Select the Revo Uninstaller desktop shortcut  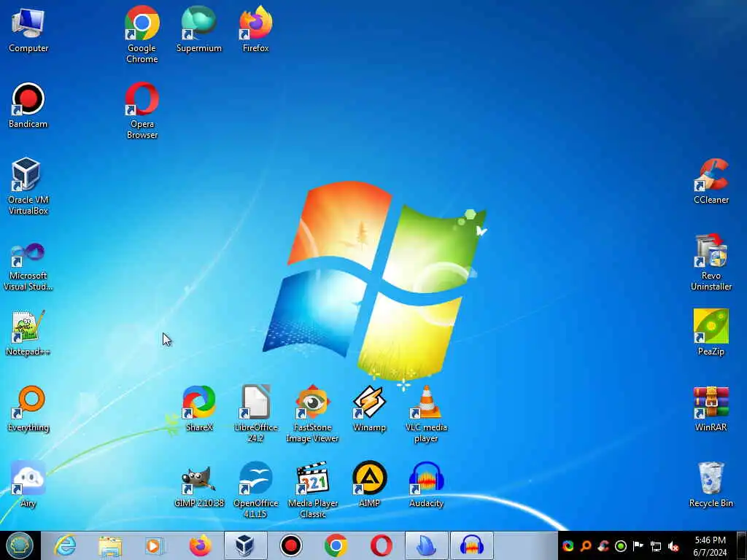coord(711,262)
